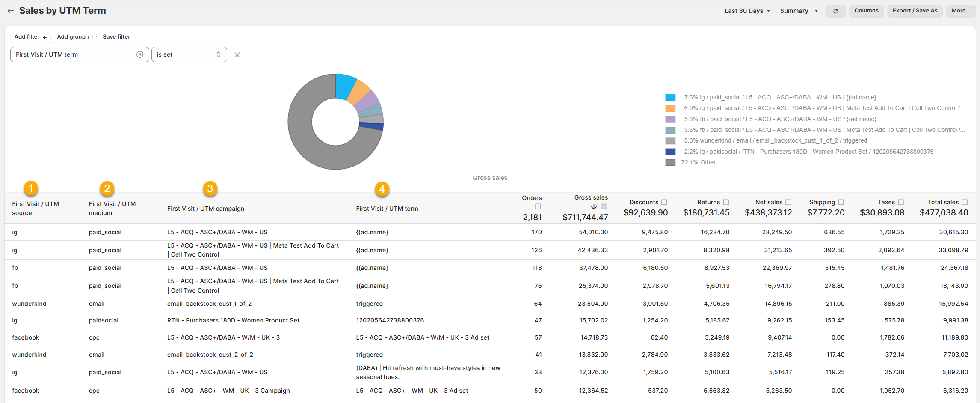Click the numbered marker 3 badge
The image size is (980, 403).
point(210,188)
